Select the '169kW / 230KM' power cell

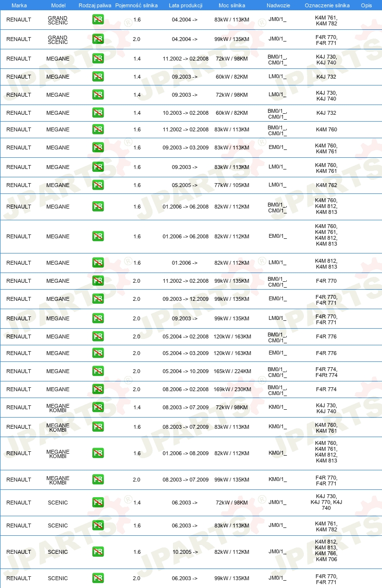coord(232,389)
